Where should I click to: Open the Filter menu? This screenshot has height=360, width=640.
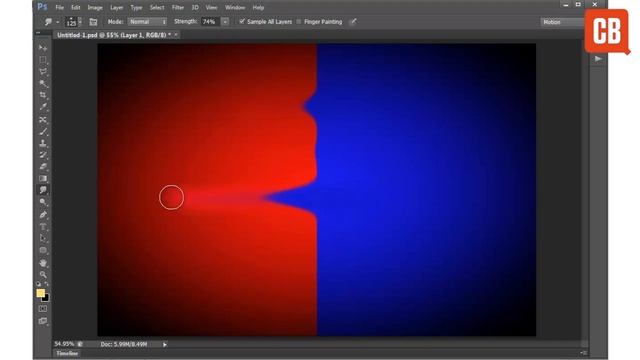click(178, 7)
